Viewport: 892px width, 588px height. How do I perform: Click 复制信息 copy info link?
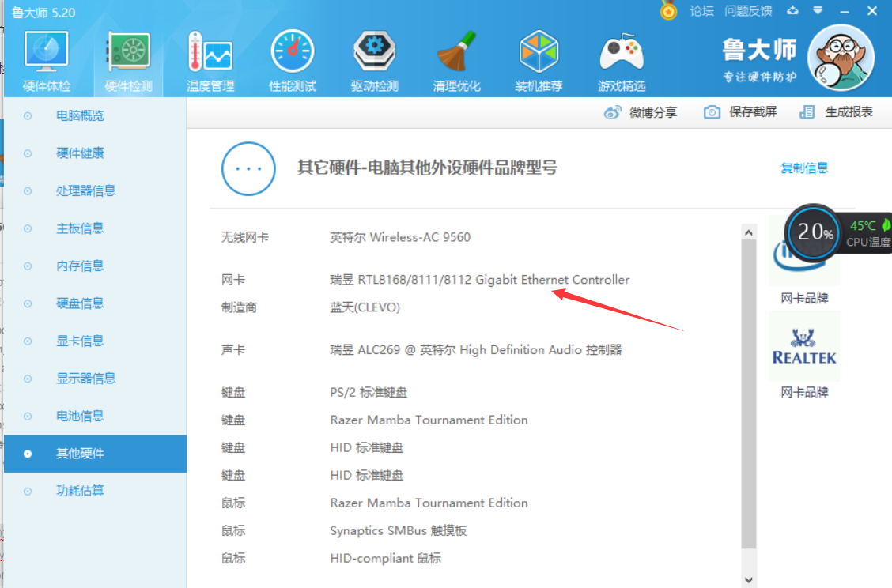(x=803, y=168)
